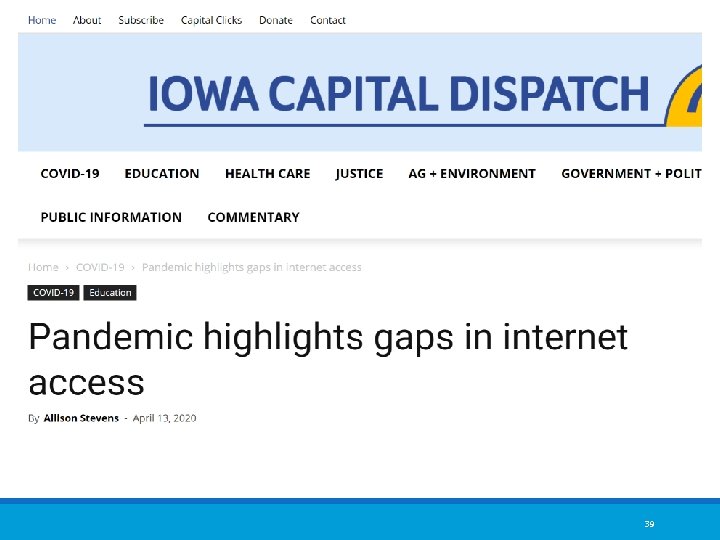Screen dimensions: 720x540
Task: Open the Contact page
Action: pos(327,20)
